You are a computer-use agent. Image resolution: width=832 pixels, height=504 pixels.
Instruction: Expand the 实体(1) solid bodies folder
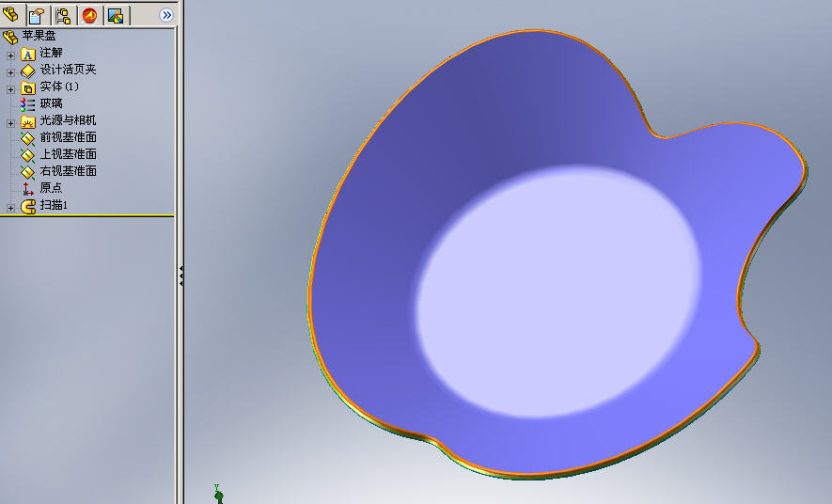coord(10,89)
